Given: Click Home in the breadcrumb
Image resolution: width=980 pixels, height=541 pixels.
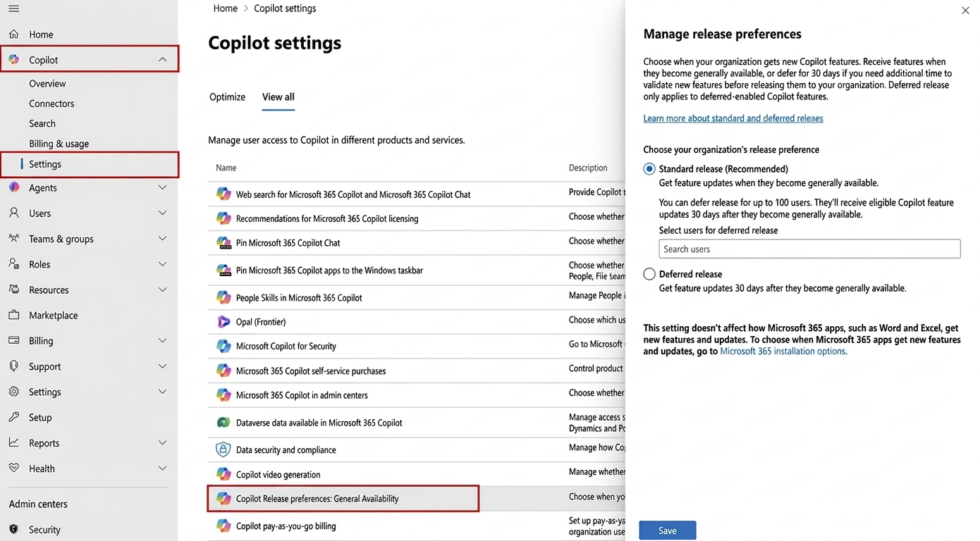Looking at the screenshot, I should point(226,8).
